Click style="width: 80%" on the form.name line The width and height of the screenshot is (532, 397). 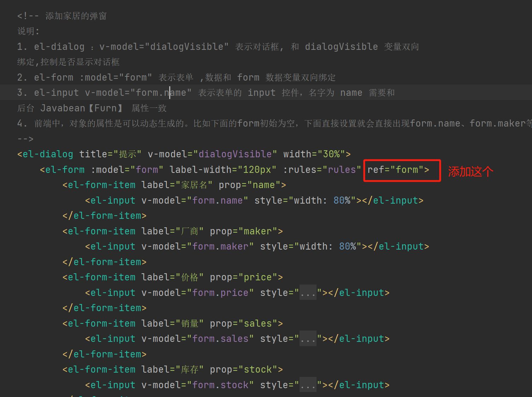tap(305, 200)
